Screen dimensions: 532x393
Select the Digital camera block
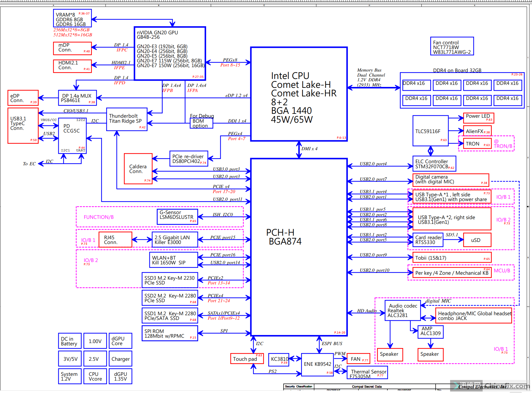click(451, 180)
